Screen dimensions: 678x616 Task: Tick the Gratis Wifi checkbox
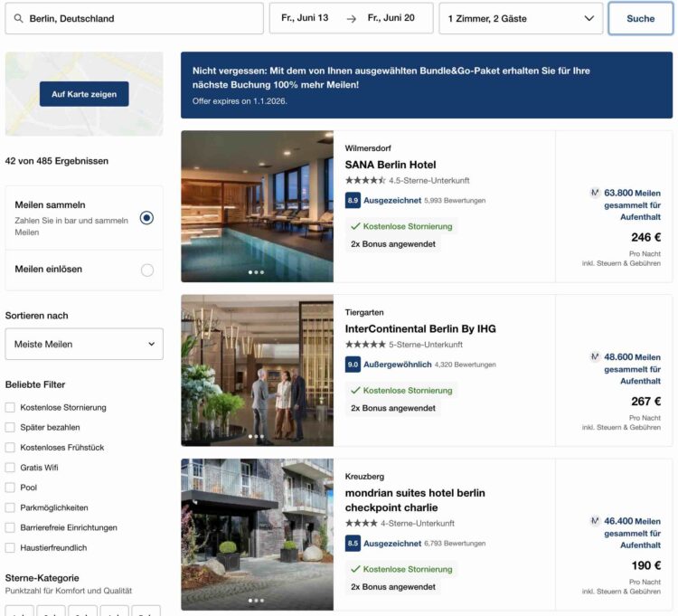coord(10,468)
